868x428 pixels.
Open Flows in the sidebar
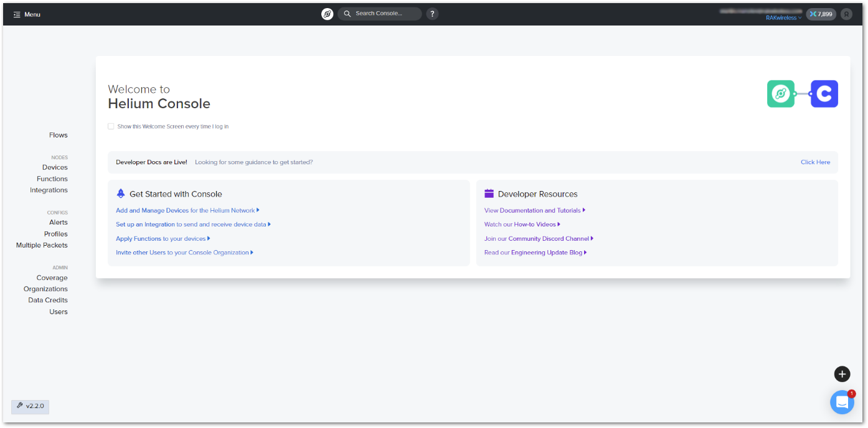(x=59, y=135)
